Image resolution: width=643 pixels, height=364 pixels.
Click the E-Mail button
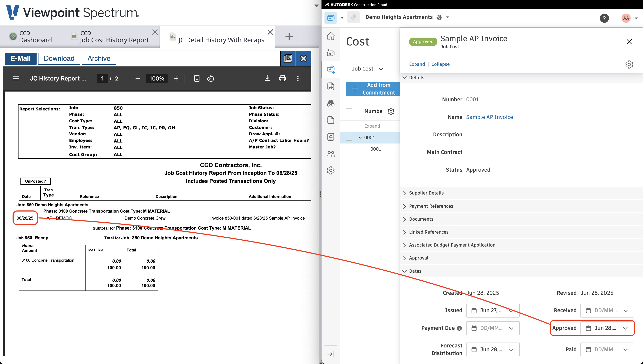(x=21, y=58)
